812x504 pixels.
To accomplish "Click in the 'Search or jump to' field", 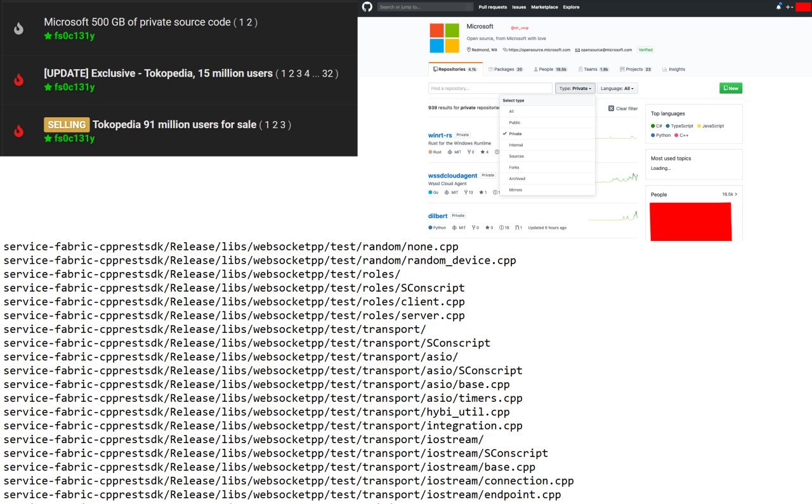I will click(x=426, y=7).
